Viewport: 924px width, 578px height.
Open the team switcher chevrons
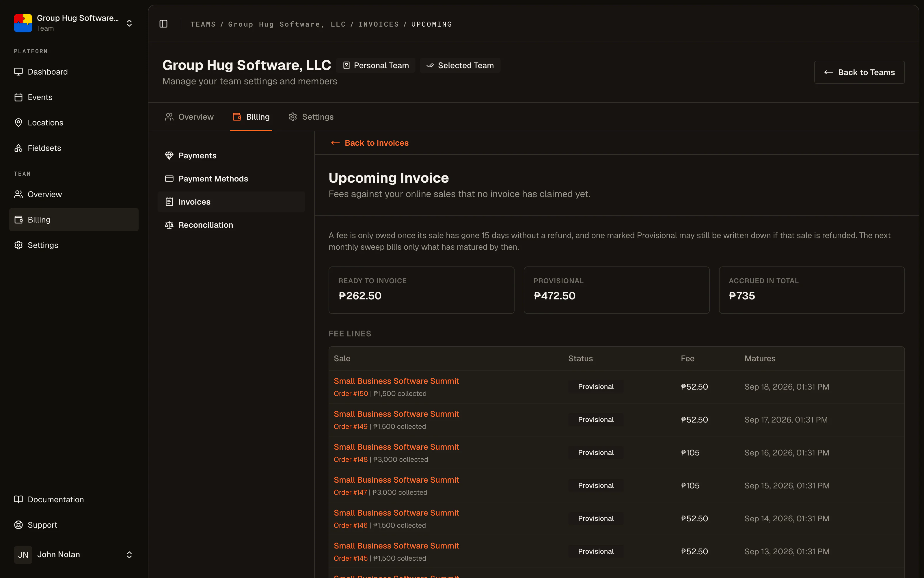[x=129, y=23]
